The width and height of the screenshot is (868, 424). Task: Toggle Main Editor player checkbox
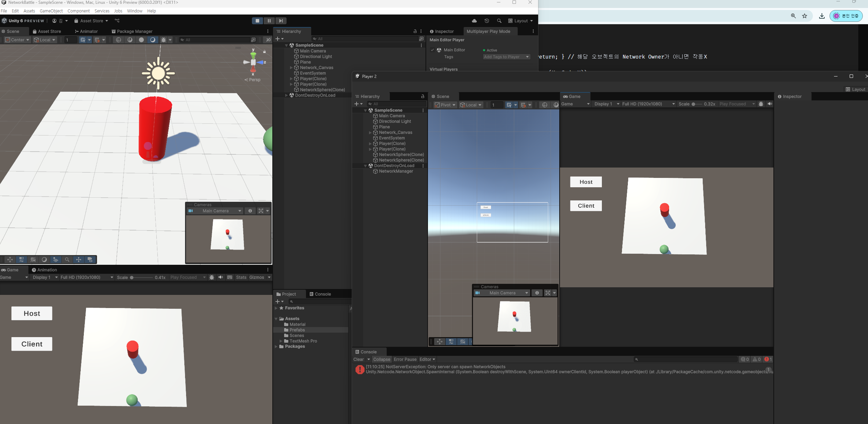click(x=432, y=50)
